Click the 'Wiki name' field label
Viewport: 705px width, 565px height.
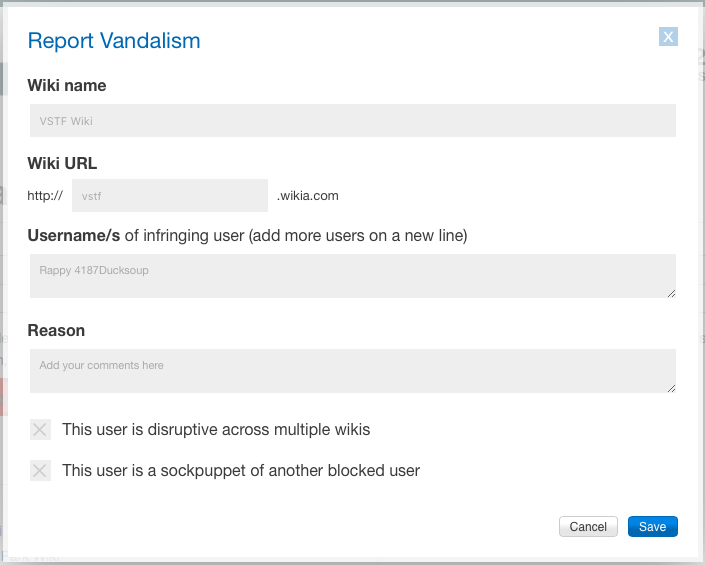(x=67, y=86)
